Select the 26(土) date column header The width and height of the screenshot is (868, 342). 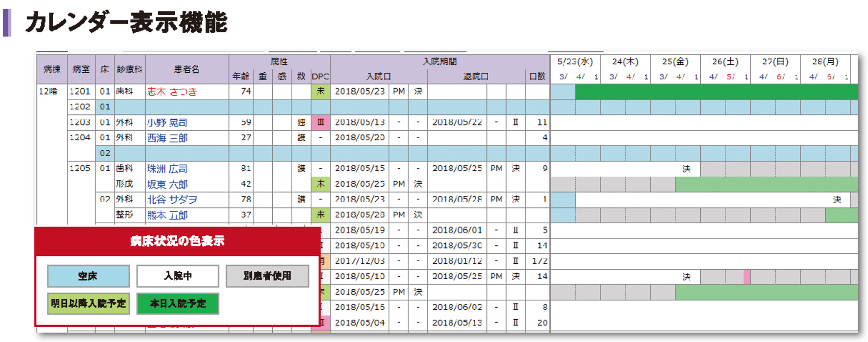coord(725,62)
